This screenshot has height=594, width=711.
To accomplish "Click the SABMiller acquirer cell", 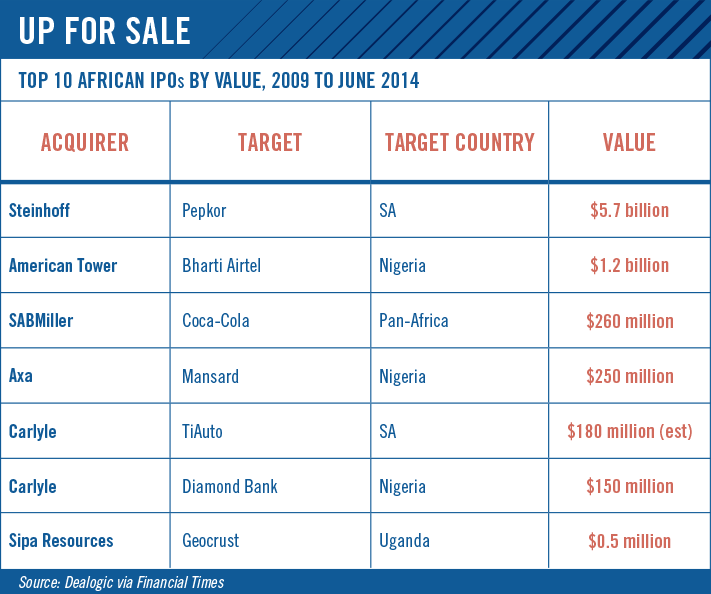I will click(x=41, y=321).
